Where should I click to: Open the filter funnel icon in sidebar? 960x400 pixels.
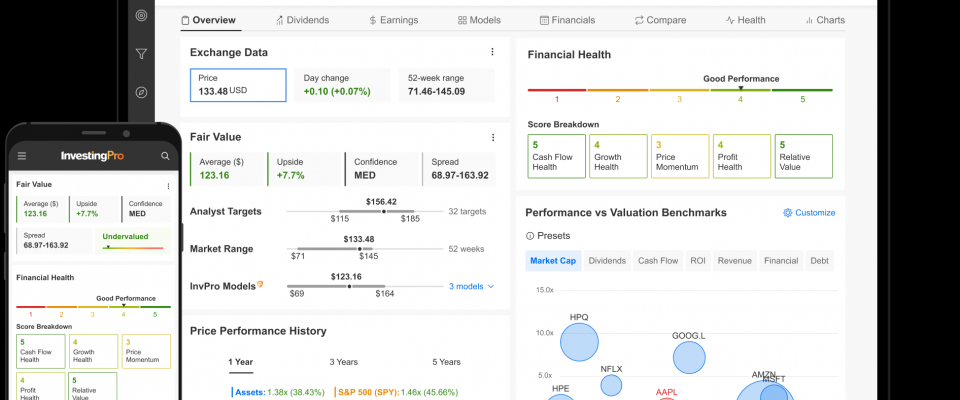click(141, 54)
